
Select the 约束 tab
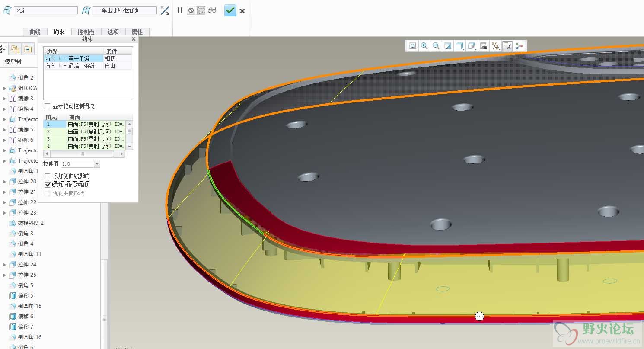point(59,32)
